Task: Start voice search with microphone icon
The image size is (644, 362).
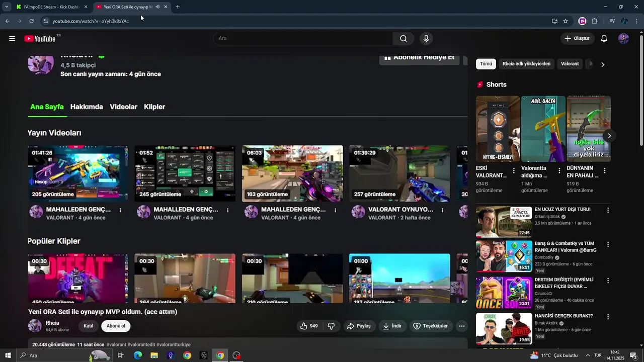Action: tap(426, 39)
